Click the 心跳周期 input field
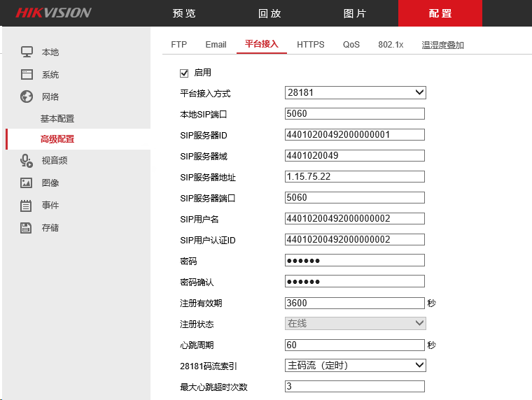Screen dimensions: 532x400 (x=355, y=345)
